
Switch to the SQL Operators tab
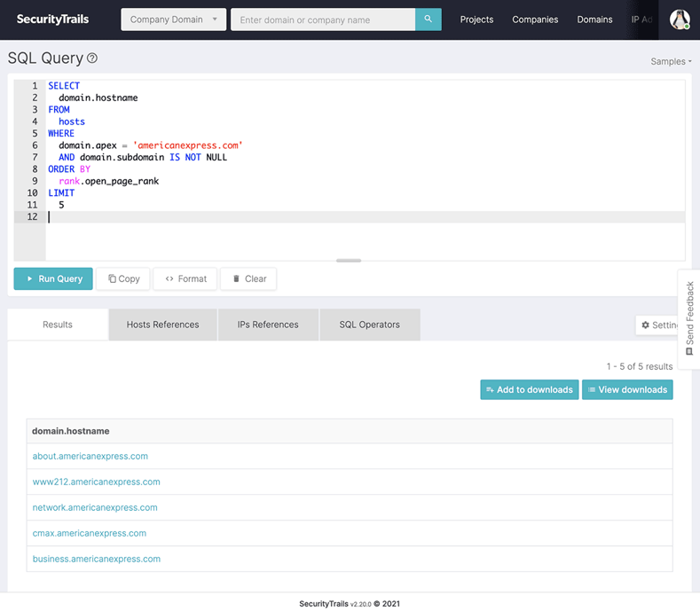point(370,325)
